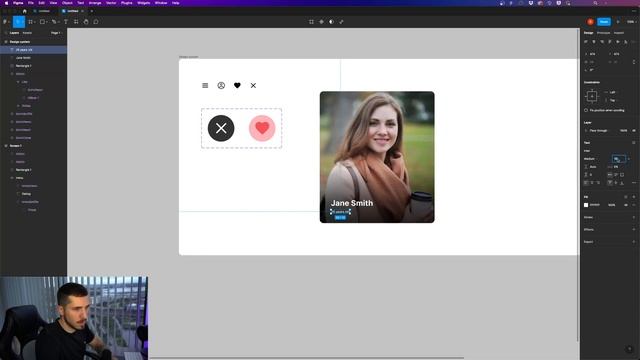Click the black heart icon on canvas
Screen dimensions: 640x360
[x=237, y=85]
